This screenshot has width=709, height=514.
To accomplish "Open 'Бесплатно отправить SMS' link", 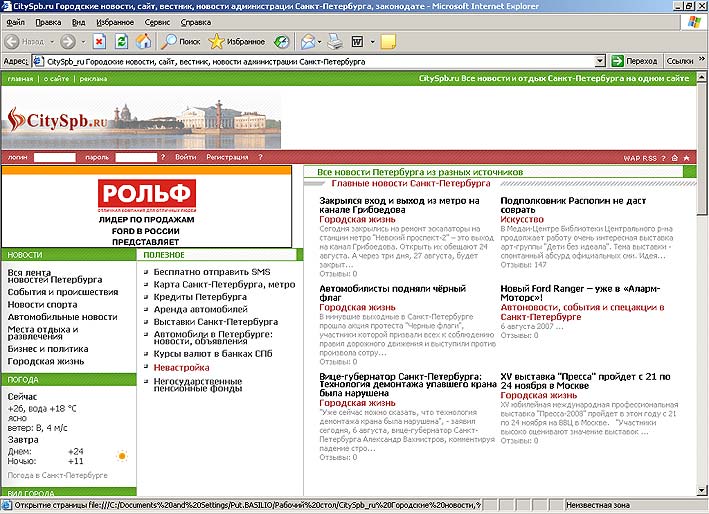I will point(212,272).
